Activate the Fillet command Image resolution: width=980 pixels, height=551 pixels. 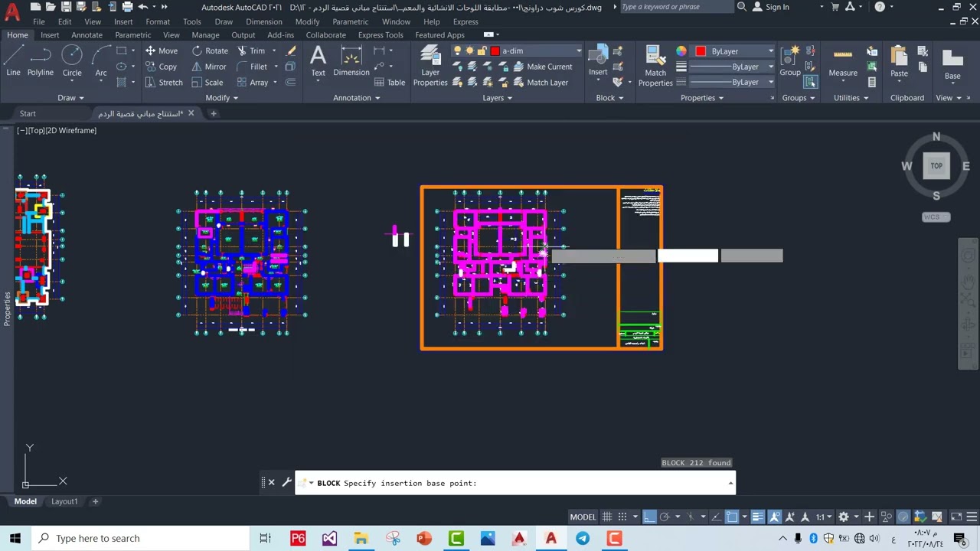(252, 67)
